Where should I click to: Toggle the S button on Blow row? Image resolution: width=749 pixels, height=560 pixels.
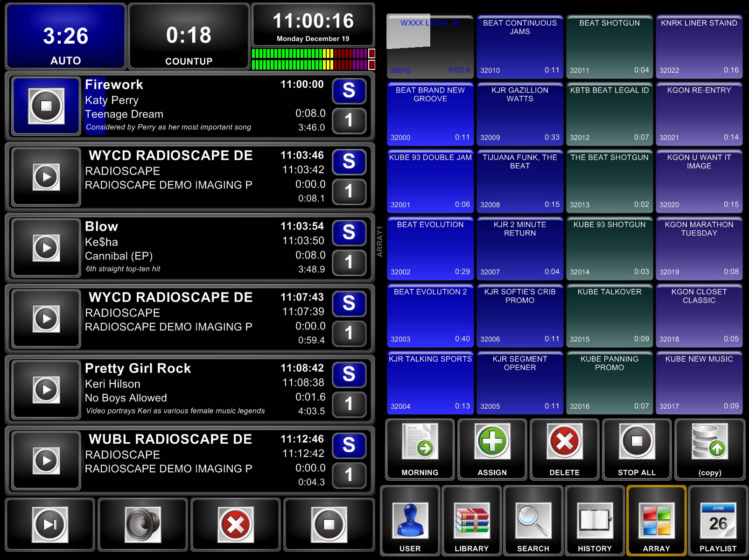click(x=349, y=232)
